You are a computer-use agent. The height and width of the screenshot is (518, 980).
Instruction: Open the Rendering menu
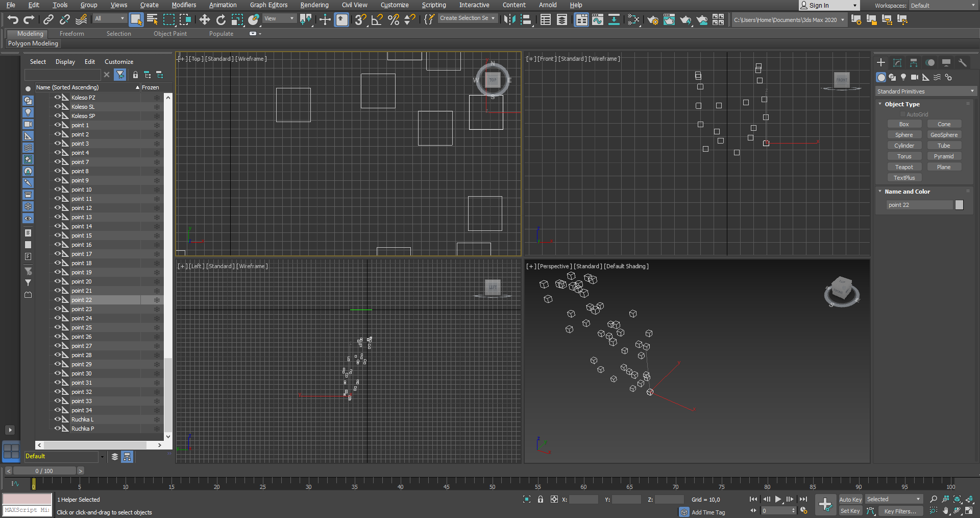[314, 5]
